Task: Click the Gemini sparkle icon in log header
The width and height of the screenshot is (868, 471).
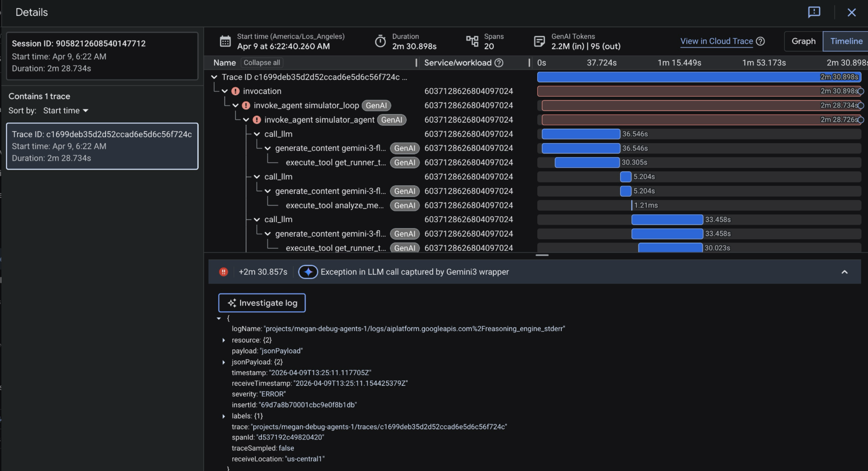Action: click(x=308, y=272)
